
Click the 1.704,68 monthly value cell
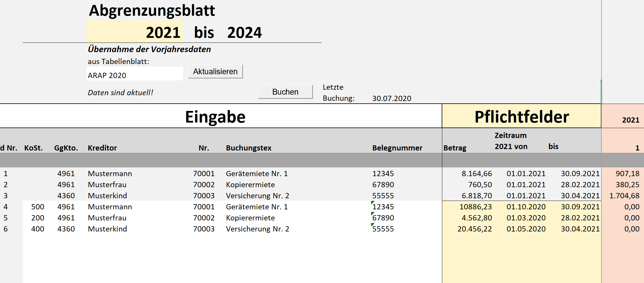click(624, 196)
